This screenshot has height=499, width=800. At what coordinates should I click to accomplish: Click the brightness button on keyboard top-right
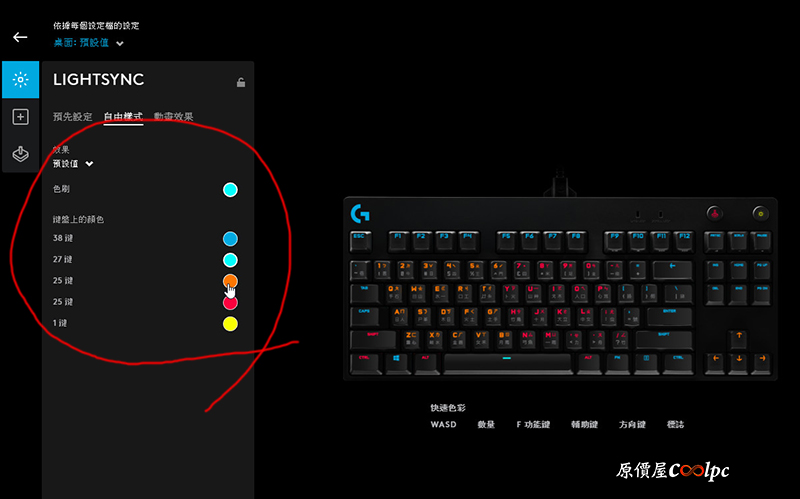pos(760,213)
